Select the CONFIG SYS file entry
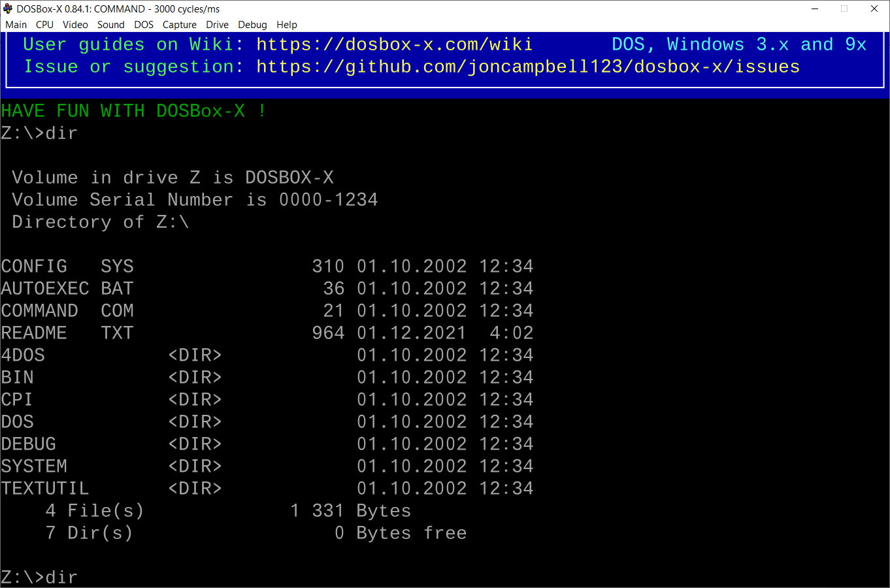 (x=65, y=266)
